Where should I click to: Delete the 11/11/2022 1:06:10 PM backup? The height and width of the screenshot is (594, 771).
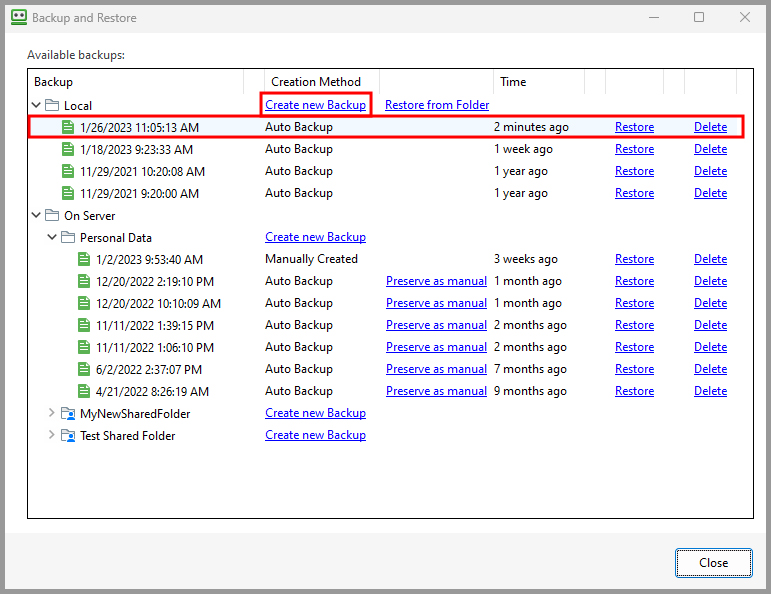click(x=710, y=347)
